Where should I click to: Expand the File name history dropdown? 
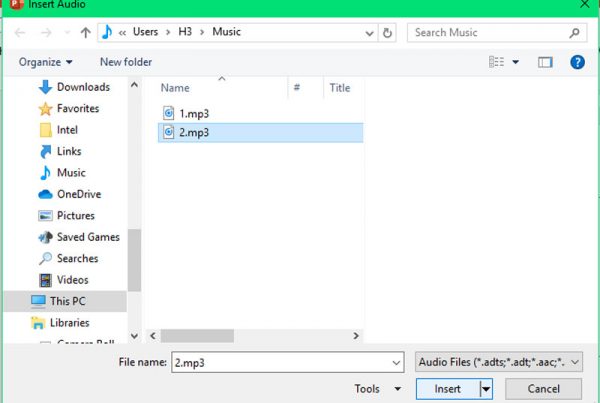[x=396, y=361]
